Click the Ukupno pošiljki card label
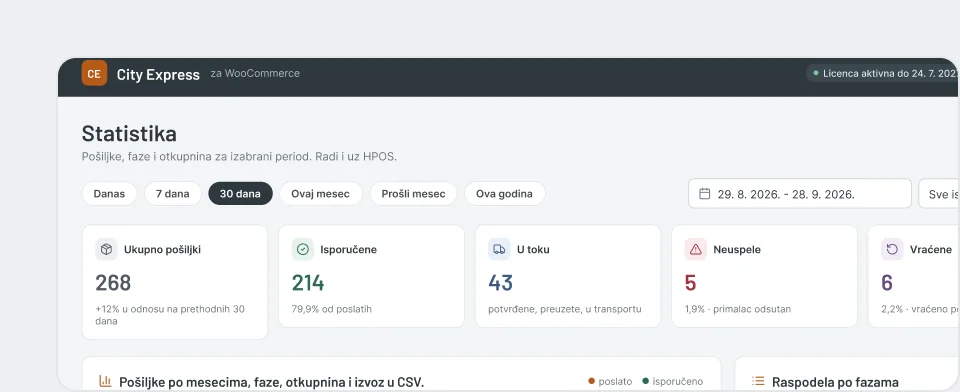The width and height of the screenshot is (960, 392). point(162,249)
